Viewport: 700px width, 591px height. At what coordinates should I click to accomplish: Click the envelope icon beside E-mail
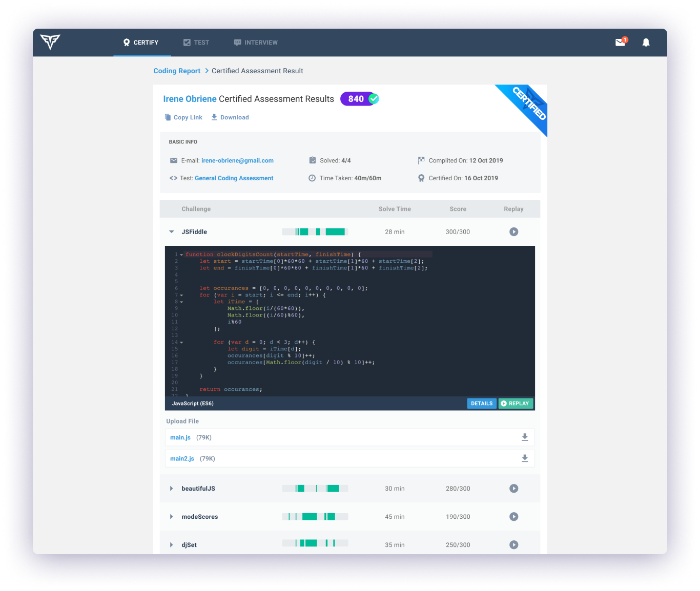174,160
